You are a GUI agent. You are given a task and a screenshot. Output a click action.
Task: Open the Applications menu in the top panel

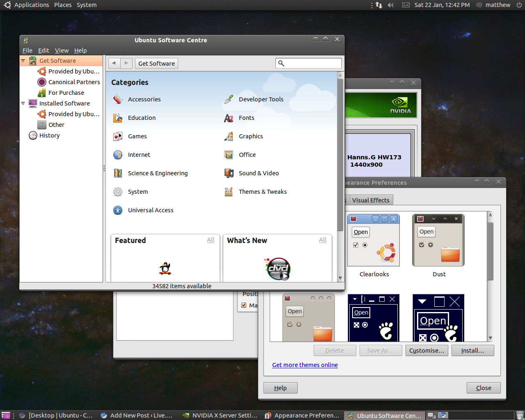point(32,5)
